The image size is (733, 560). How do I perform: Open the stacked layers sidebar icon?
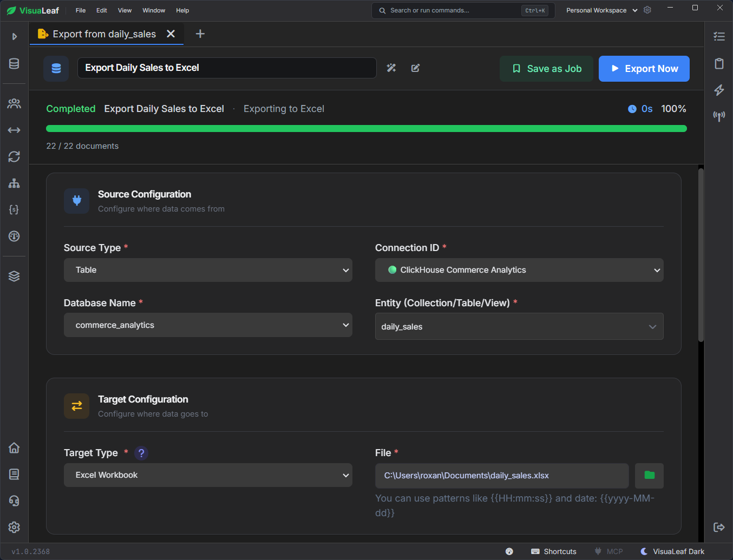(x=14, y=276)
